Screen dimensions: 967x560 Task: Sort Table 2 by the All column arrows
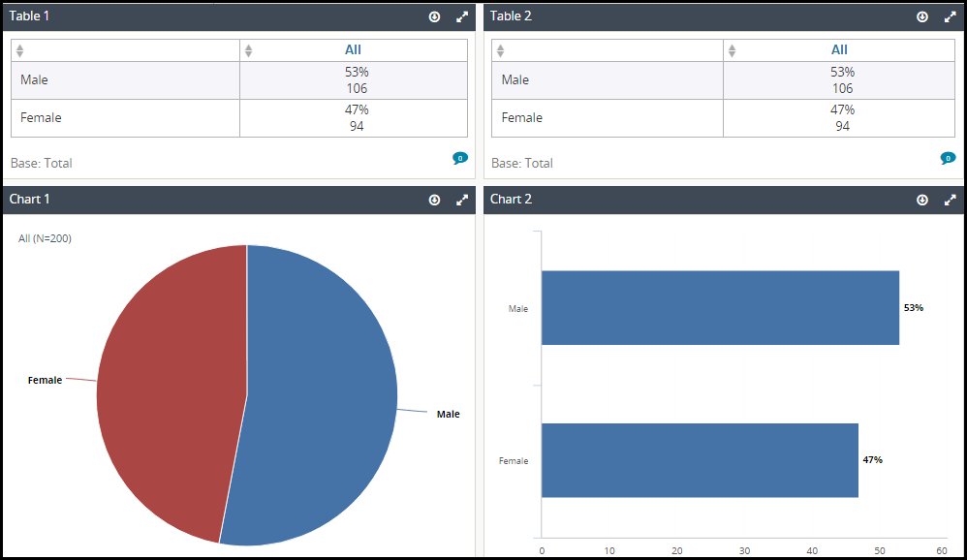click(732, 50)
